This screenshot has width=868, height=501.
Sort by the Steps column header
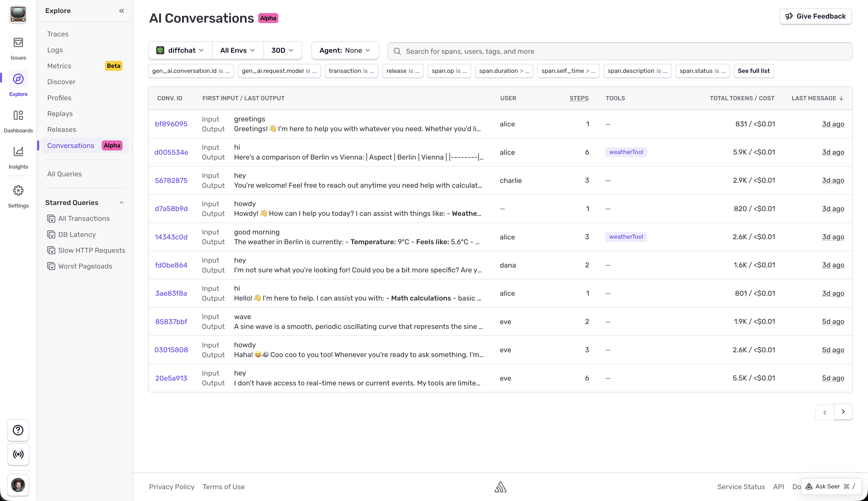click(579, 98)
